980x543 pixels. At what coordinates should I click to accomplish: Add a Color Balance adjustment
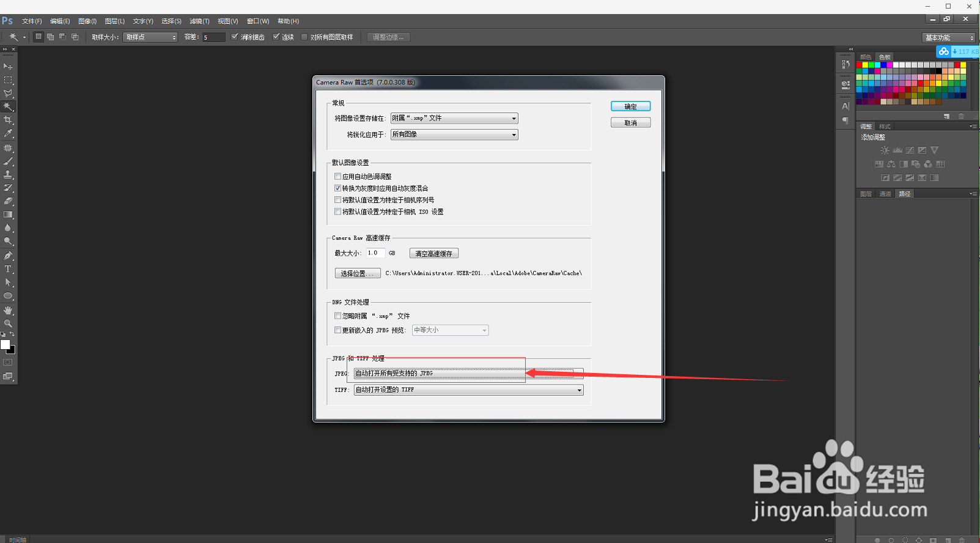coord(891,164)
